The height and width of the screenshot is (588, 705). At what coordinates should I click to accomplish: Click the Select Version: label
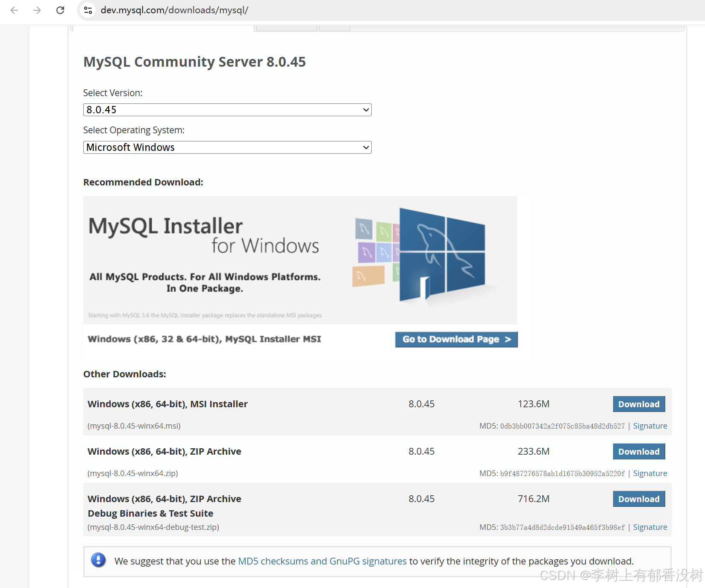coord(113,93)
